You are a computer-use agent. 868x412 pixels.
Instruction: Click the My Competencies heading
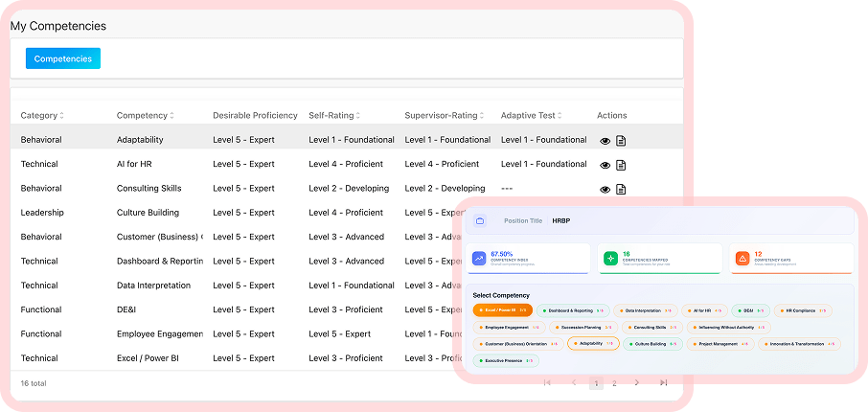coord(58,26)
